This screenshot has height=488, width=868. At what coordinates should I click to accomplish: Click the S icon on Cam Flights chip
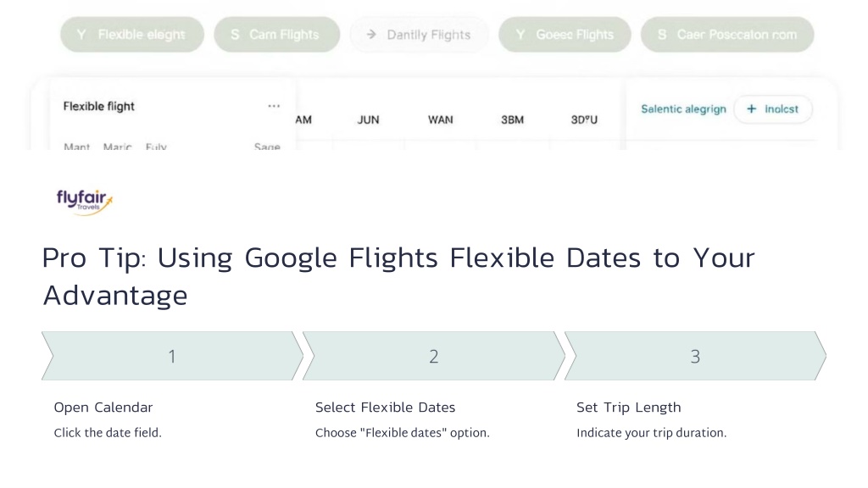click(x=236, y=34)
